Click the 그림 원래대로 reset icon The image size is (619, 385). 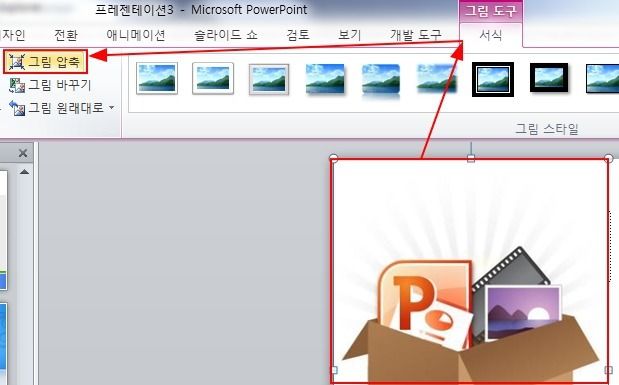(17, 108)
